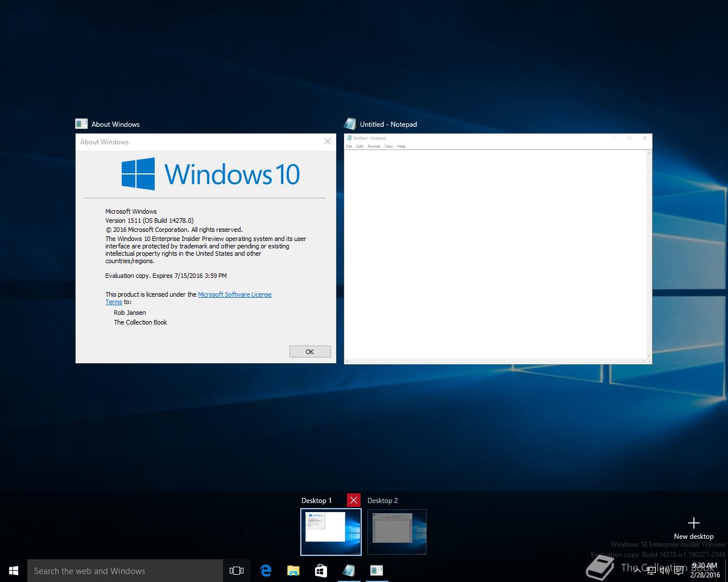The height and width of the screenshot is (582, 728).
Task: Click OK in About Windows dialog
Action: pos(310,352)
